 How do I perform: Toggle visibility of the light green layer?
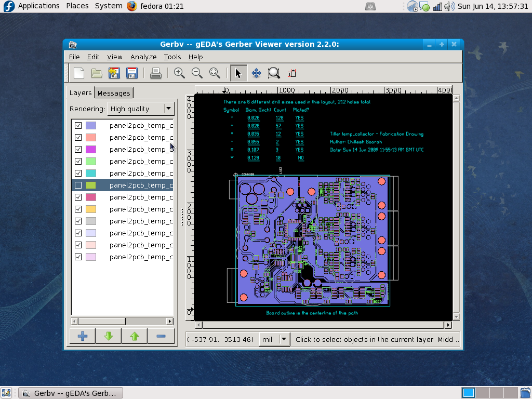coord(78,161)
